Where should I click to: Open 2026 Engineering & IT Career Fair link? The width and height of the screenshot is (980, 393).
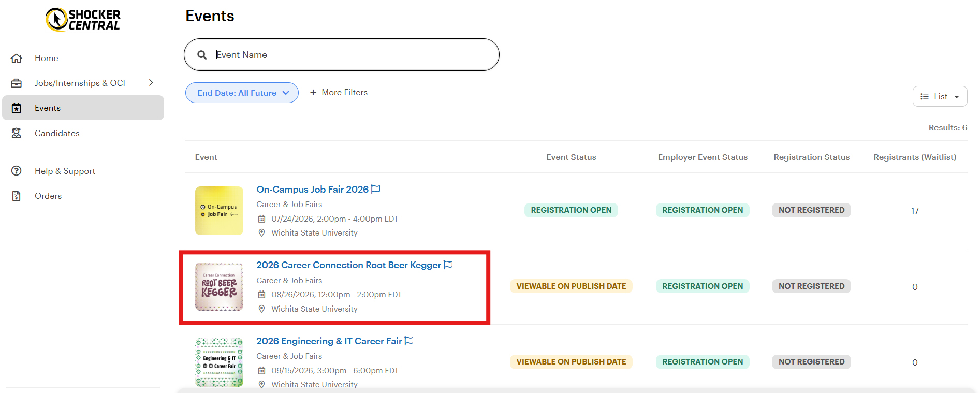(329, 341)
